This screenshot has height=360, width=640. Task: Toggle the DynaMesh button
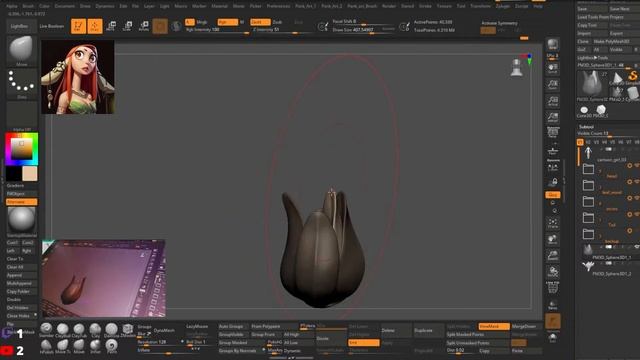(x=164, y=330)
